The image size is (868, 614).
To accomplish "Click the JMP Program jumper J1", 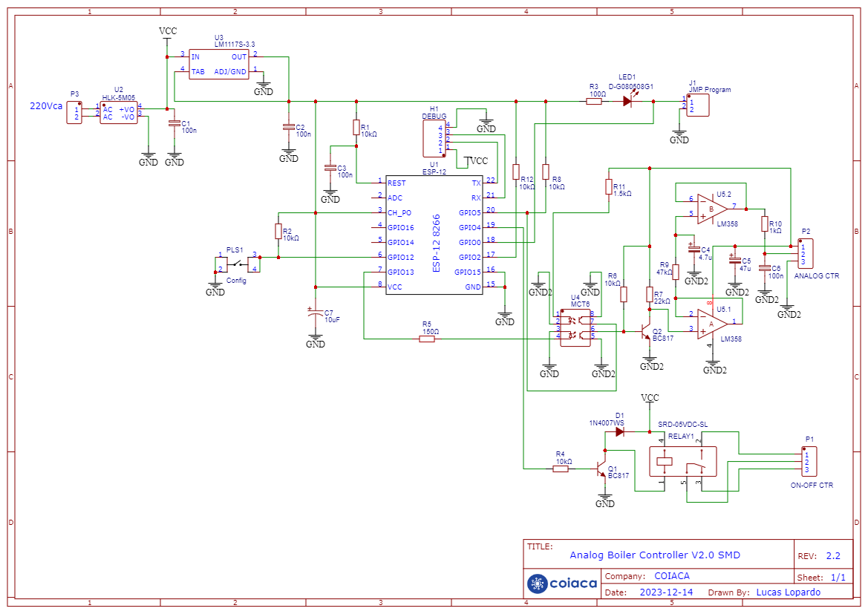I will point(697,105).
